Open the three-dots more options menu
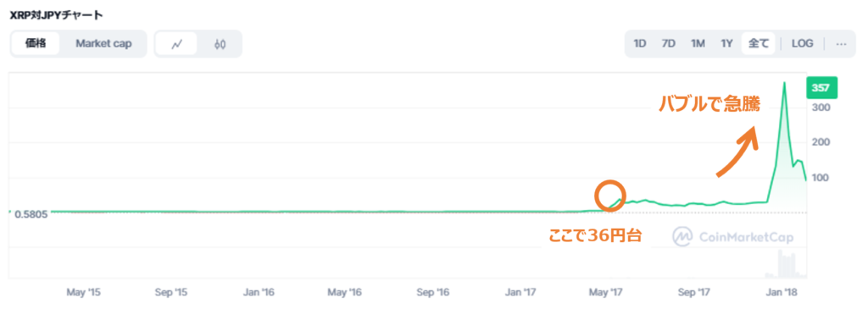 tap(841, 44)
